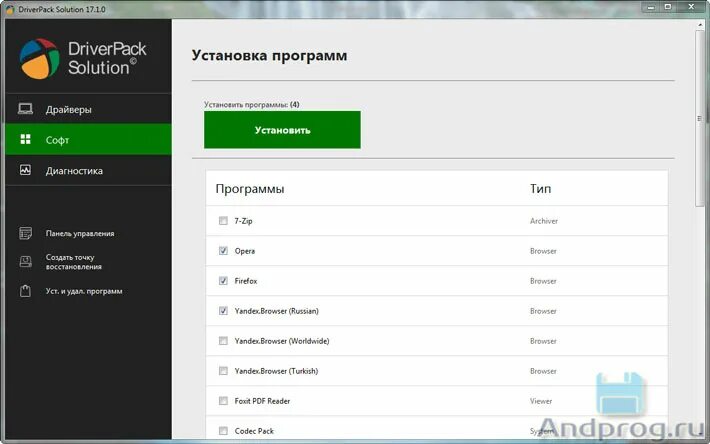Click the Панель управления icon
710x444 pixels.
tap(25, 233)
